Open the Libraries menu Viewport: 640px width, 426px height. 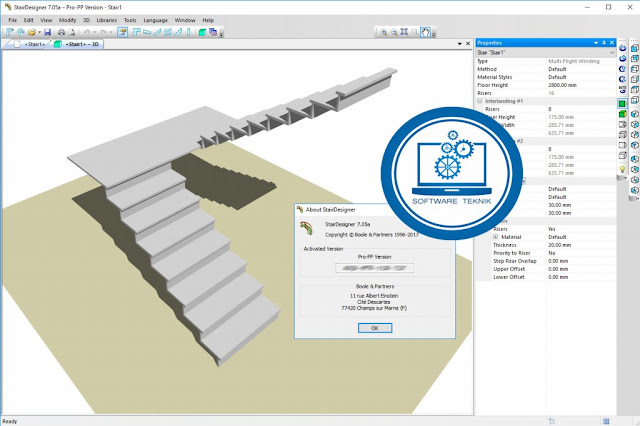point(107,20)
